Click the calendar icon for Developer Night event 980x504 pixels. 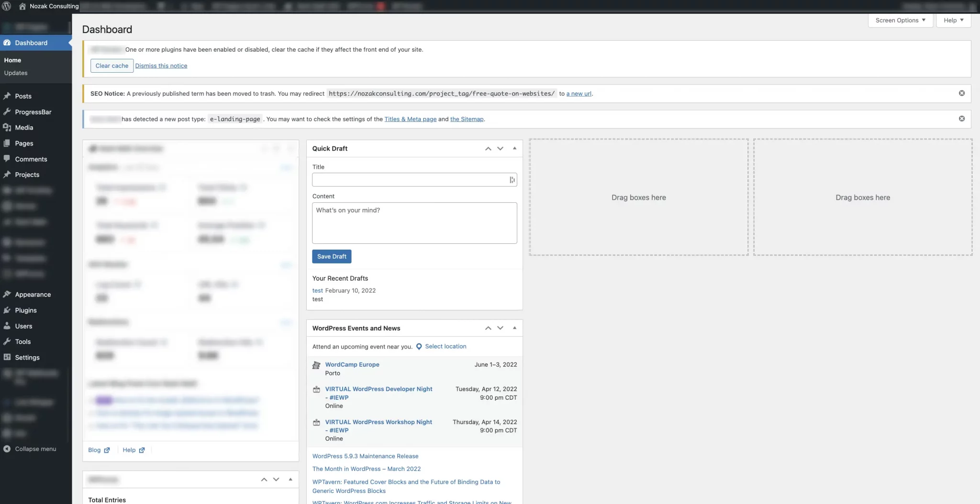click(316, 389)
